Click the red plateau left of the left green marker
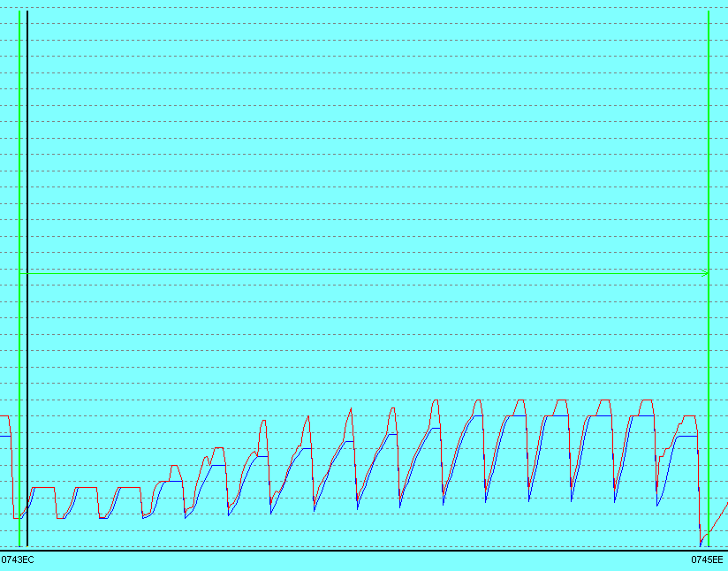Screen dimensions: 728x571 (x=4, y=415)
